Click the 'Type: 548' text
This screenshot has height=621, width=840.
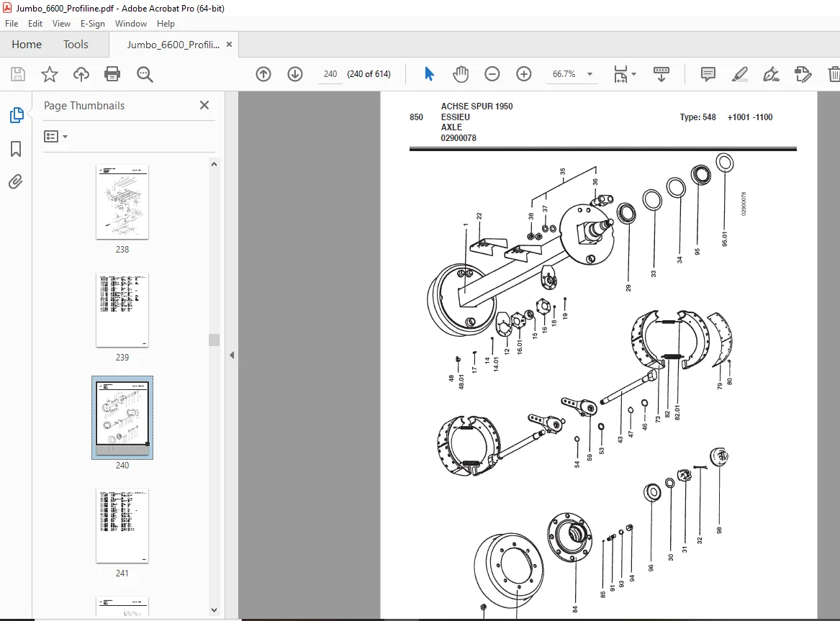click(x=697, y=117)
